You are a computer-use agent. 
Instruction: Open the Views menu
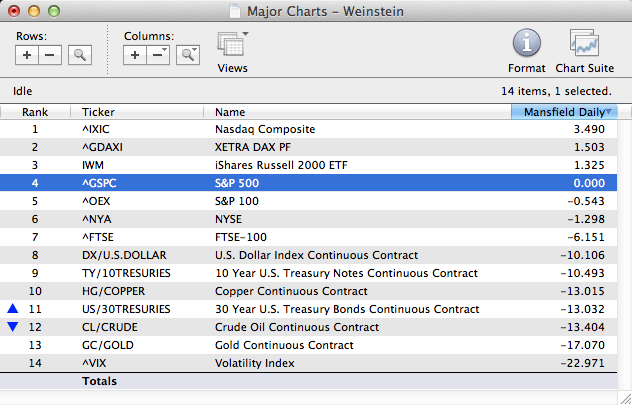tap(233, 50)
